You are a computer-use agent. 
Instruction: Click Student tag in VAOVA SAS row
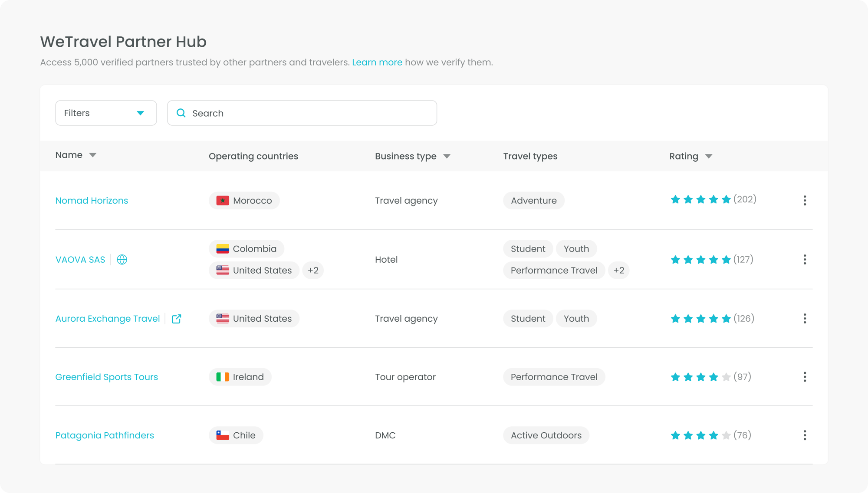click(528, 249)
